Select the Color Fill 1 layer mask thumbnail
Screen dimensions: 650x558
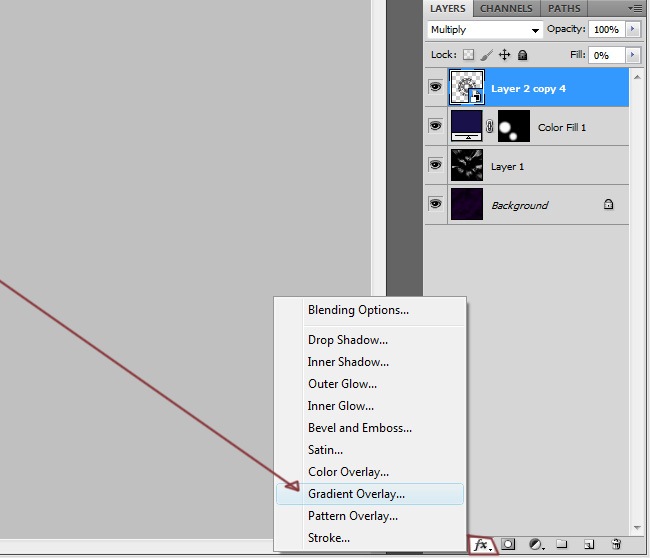click(514, 126)
